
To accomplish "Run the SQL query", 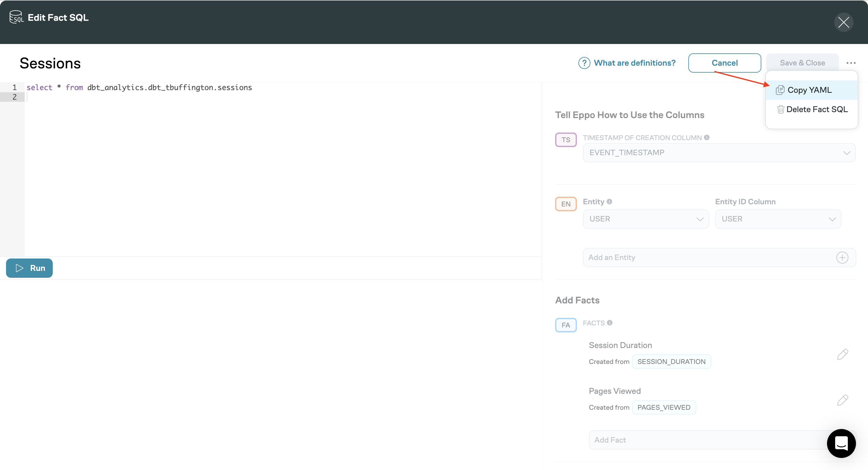I will (x=29, y=268).
